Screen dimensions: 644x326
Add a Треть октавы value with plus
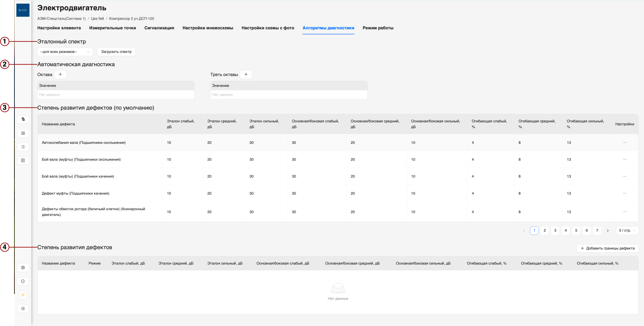(246, 74)
